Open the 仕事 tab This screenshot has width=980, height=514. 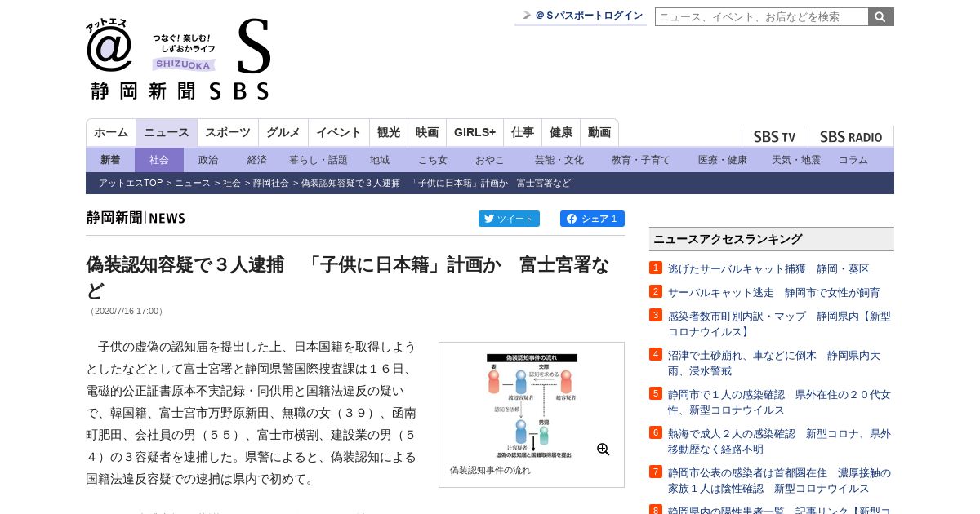click(523, 132)
